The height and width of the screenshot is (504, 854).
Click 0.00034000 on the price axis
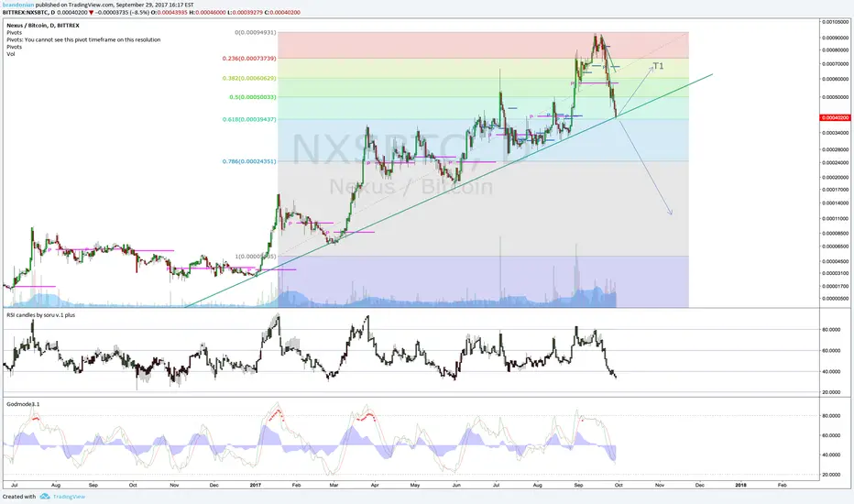pyautogui.click(x=836, y=132)
